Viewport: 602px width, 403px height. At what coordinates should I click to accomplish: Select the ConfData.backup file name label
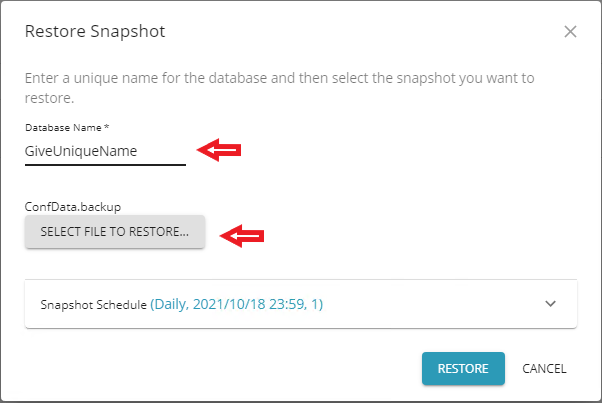(x=72, y=207)
